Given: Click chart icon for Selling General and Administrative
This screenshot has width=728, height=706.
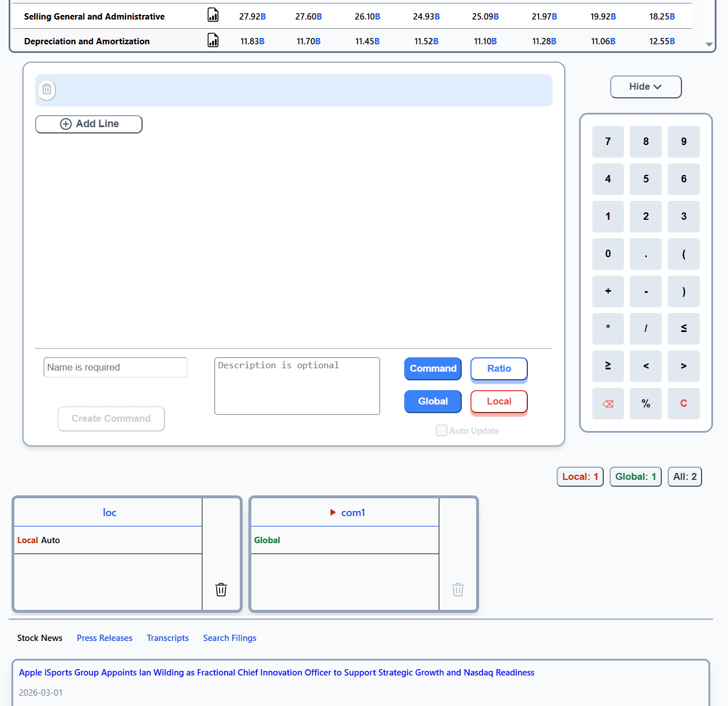Looking at the screenshot, I should tap(213, 16).
